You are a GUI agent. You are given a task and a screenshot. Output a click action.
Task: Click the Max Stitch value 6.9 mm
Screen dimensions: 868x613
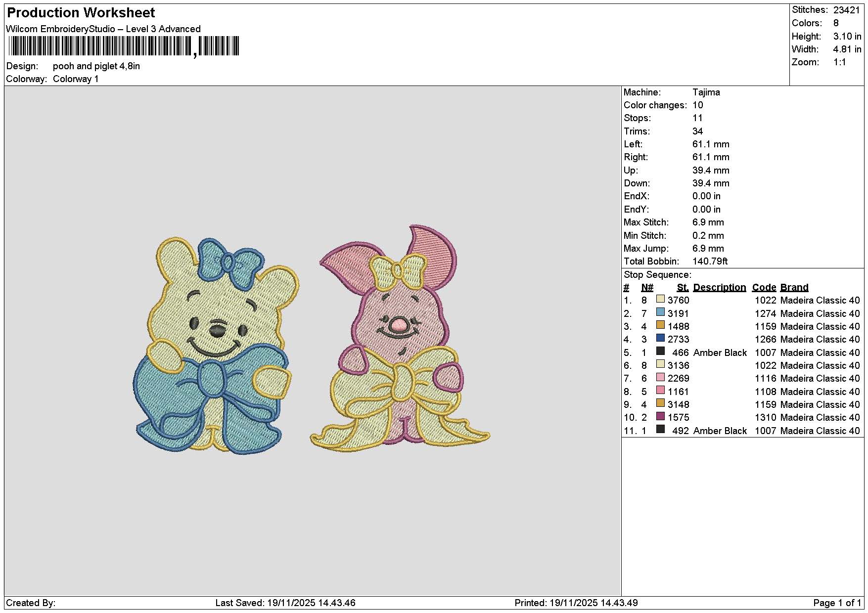pyautogui.click(x=708, y=222)
